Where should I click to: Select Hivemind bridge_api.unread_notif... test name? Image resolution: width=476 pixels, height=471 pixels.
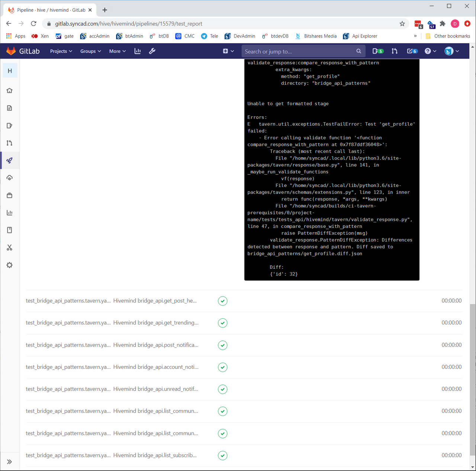click(x=155, y=389)
